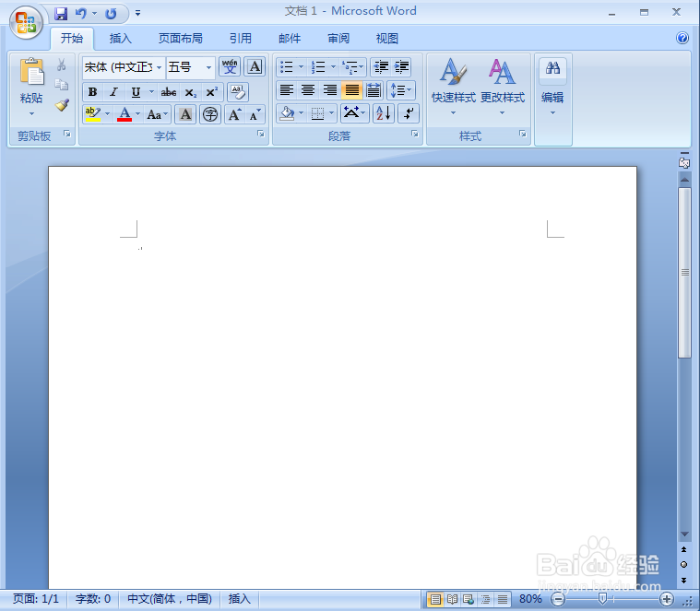
Task: Clear formatting with eraser icon
Action: 238,92
